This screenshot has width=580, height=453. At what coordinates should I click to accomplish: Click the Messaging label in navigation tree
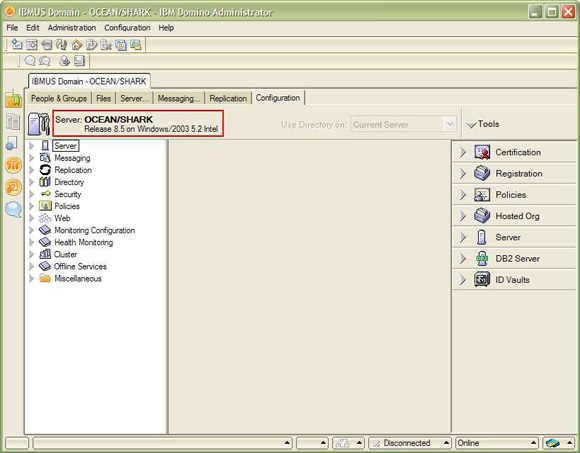point(72,158)
